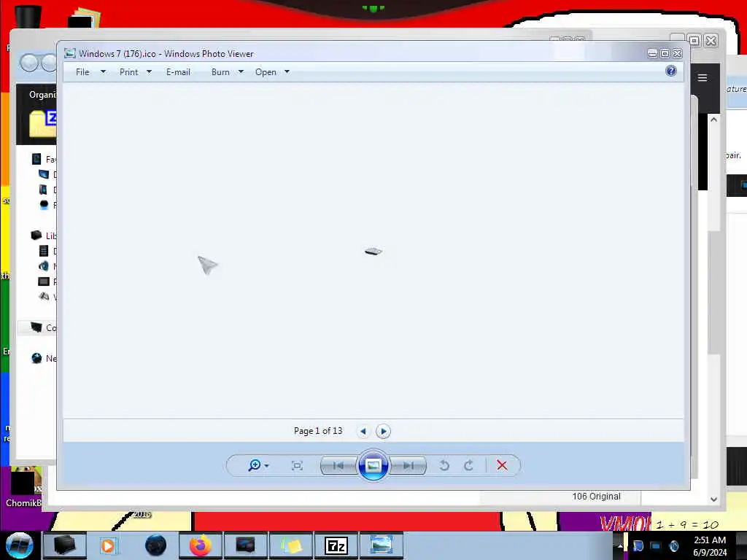The image size is (747, 560).
Task: Show hidden system tray icons
Action: tap(620, 545)
